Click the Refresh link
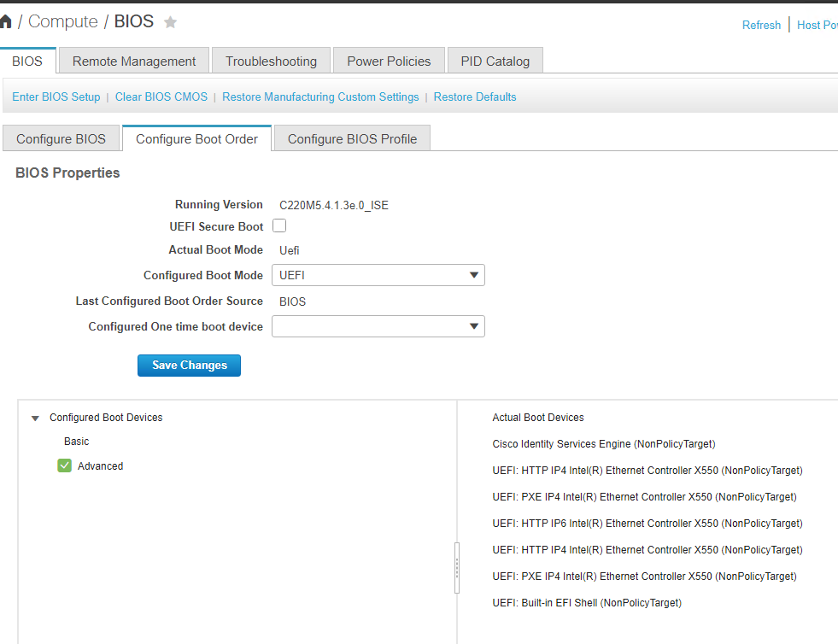This screenshot has width=838, height=644. pos(761,25)
